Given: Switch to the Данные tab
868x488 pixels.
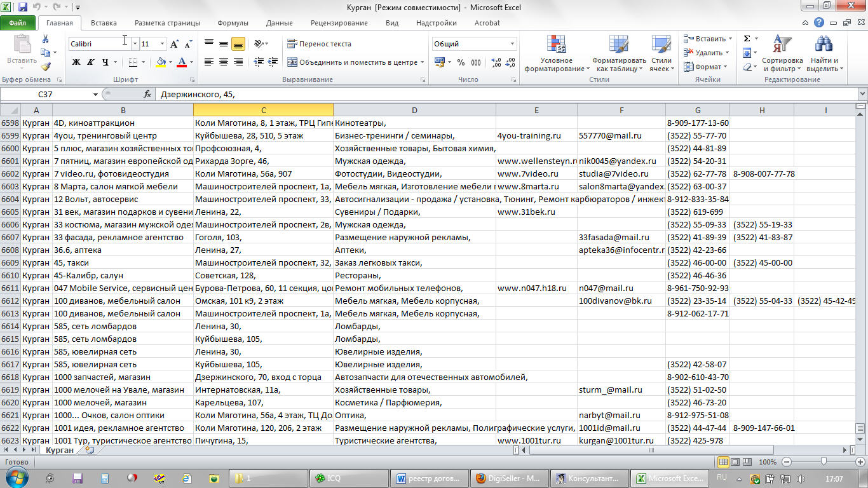Looking at the screenshot, I should pos(280,23).
